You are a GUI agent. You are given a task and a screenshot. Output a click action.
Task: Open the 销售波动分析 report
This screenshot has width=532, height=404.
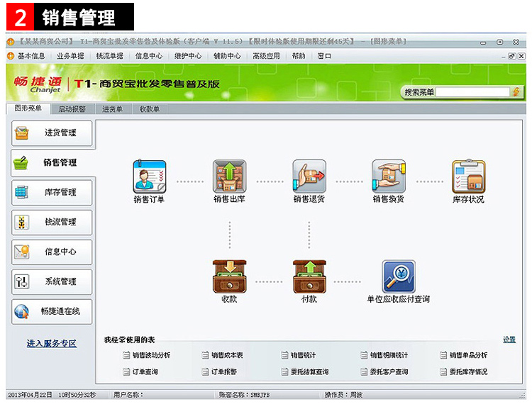coord(151,355)
